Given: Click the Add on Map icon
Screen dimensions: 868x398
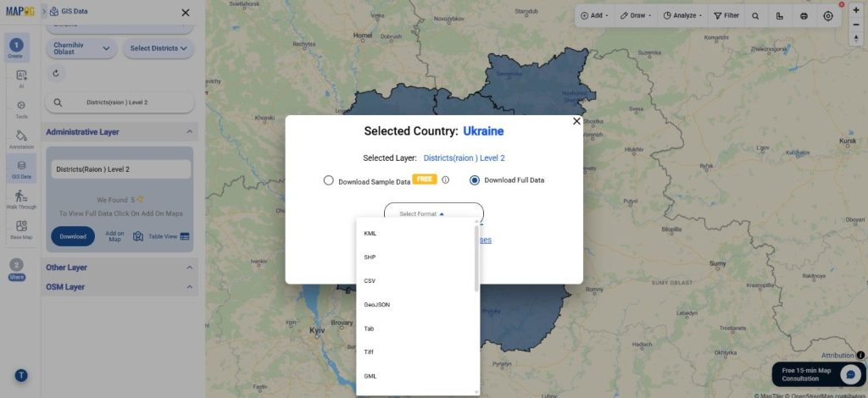Looking at the screenshot, I should coord(138,236).
